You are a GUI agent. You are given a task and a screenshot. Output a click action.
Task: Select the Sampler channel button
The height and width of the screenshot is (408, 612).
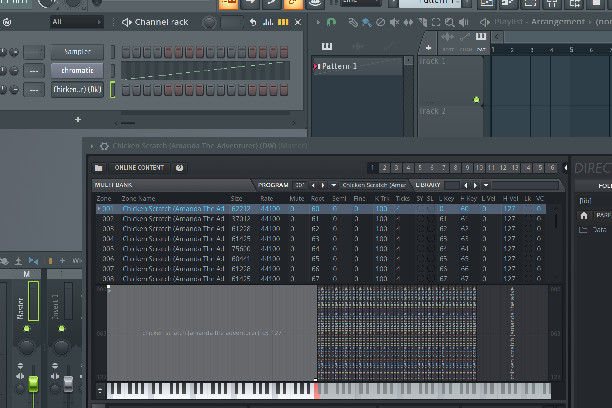tap(77, 52)
